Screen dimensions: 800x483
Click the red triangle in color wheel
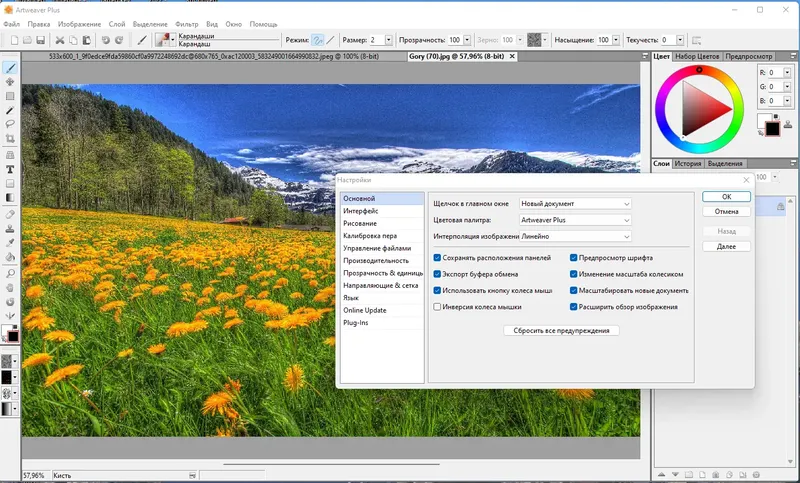click(705, 108)
